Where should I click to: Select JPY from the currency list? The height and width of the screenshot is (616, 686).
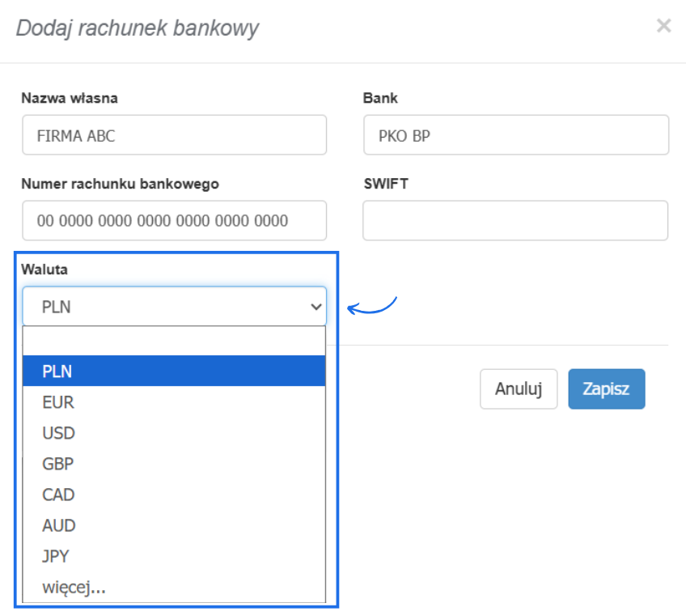[x=174, y=555]
